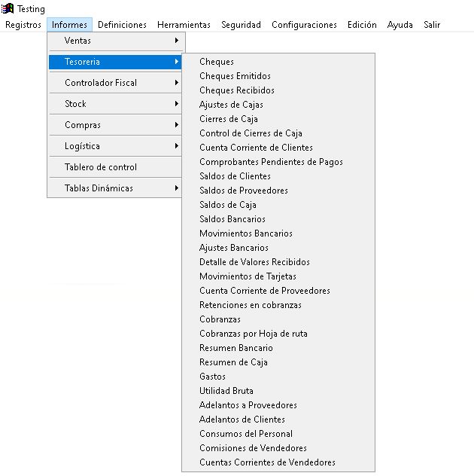Select Comisiones de Vendedores report
Screen dimensions: 474x476
[x=253, y=448]
